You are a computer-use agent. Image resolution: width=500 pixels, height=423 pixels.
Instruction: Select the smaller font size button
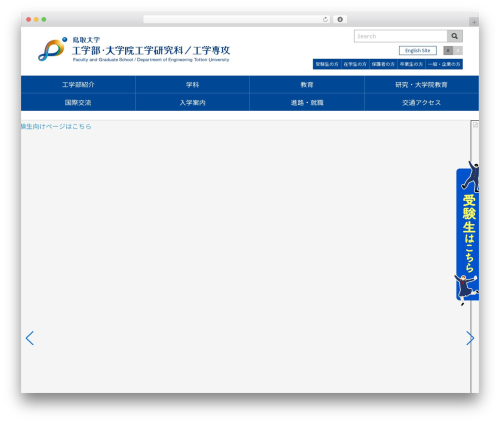tap(448, 50)
